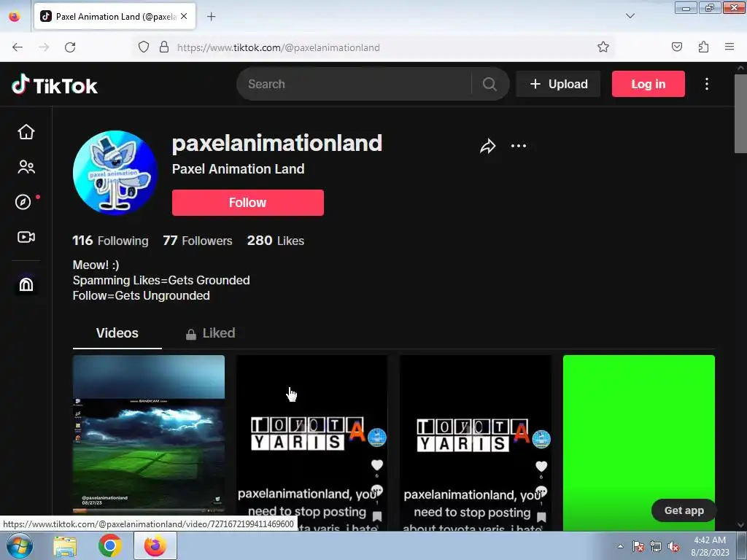Screen dimensions: 747x560
Task: Click the Firefox back arrow
Action: pos(18,47)
